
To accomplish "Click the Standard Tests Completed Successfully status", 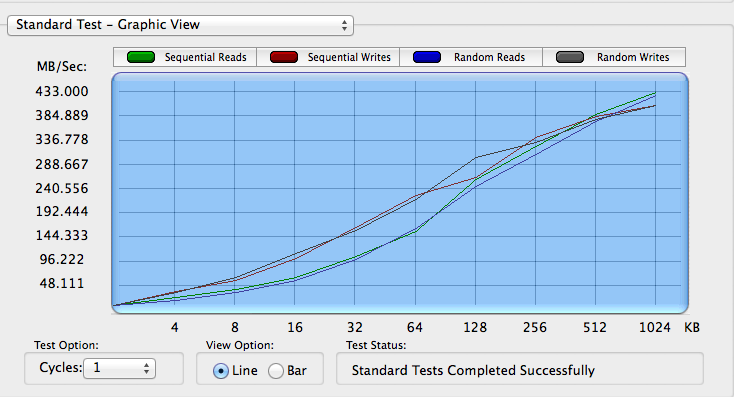I will pos(473,370).
